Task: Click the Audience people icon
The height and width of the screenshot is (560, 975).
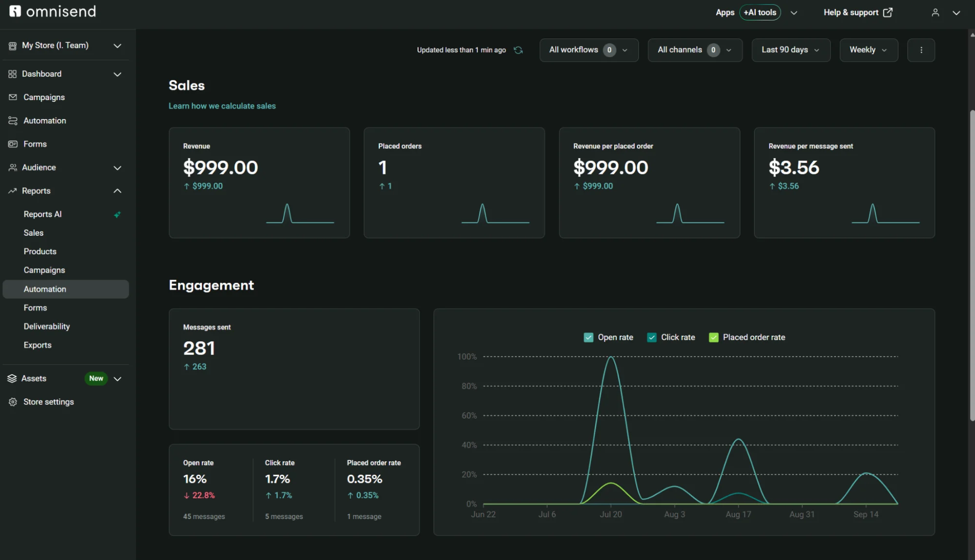Action: pyautogui.click(x=13, y=168)
